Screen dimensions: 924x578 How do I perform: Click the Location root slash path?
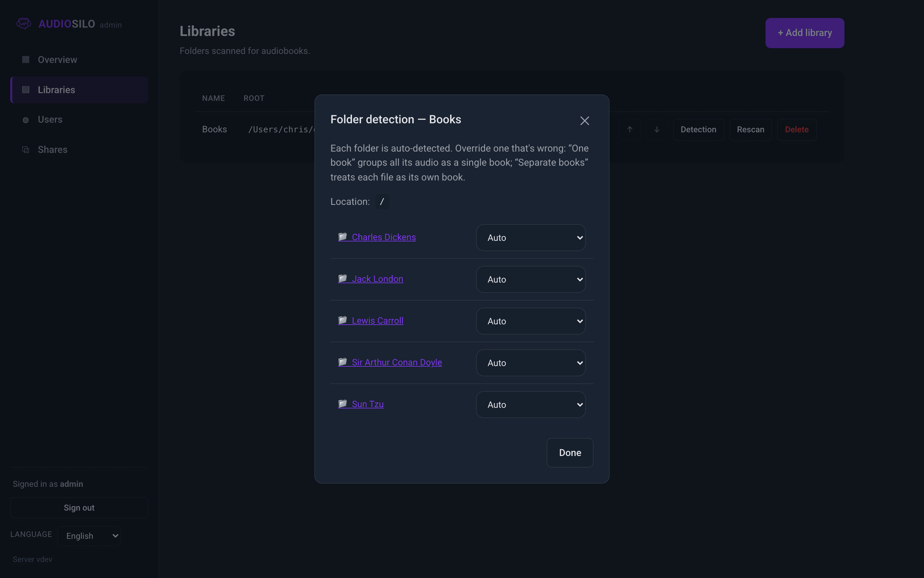(382, 201)
